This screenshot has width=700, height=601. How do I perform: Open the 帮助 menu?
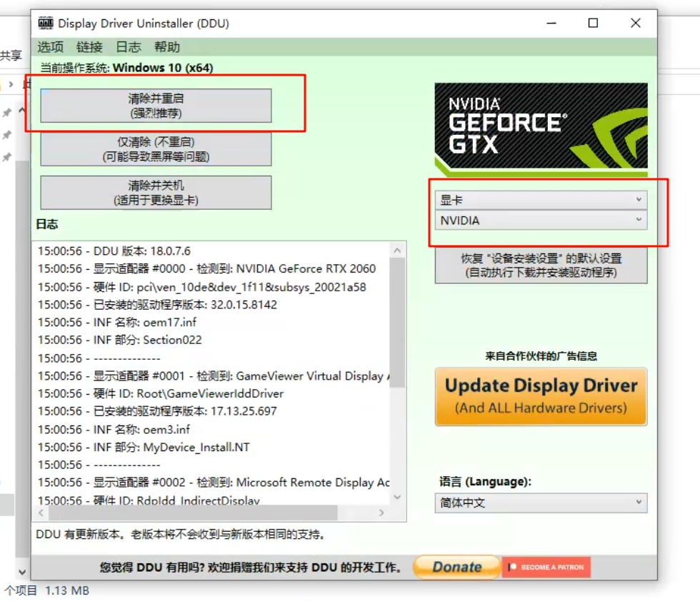[x=167, y=47]
